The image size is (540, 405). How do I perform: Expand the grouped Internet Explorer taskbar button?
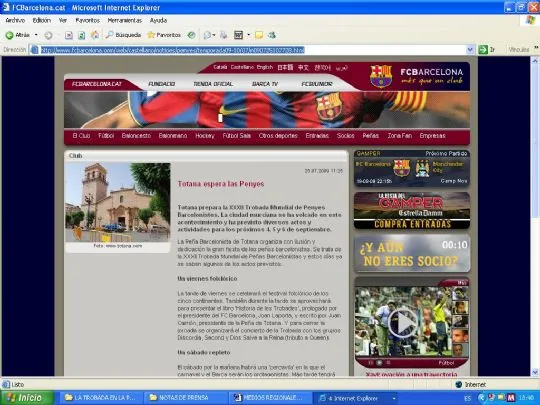click(355, 398)
